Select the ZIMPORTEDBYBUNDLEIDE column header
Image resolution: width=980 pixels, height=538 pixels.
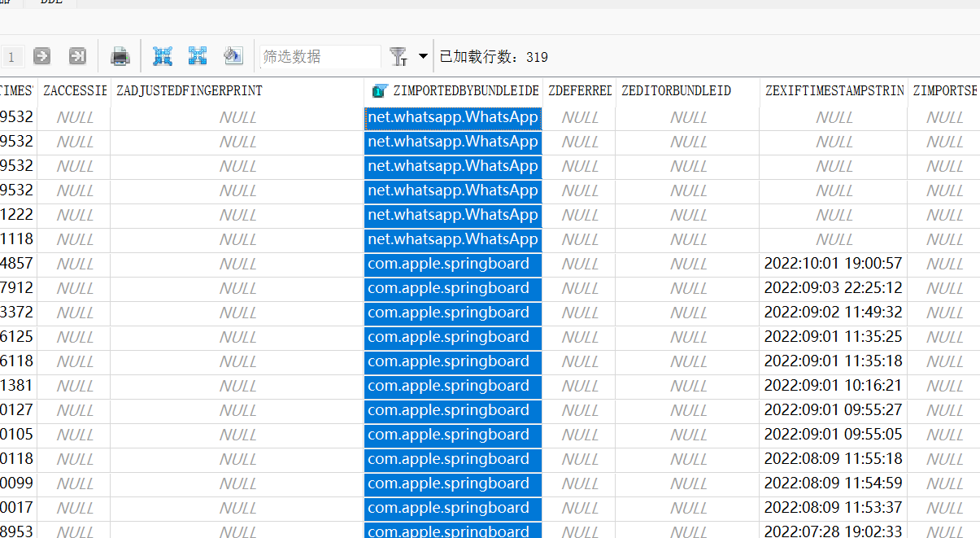[453, 91]
